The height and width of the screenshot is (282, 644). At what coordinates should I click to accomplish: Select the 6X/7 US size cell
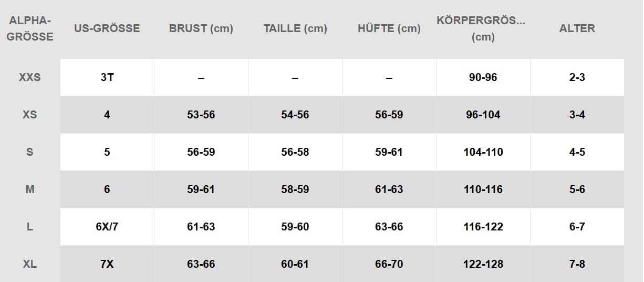click(x=107, y=227)
